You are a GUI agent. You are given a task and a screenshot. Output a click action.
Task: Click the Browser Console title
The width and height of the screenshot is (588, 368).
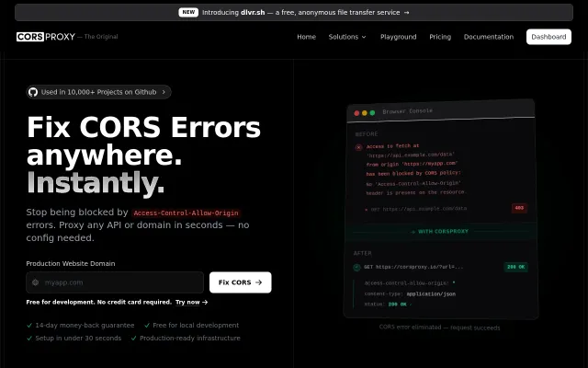[407, 111]
